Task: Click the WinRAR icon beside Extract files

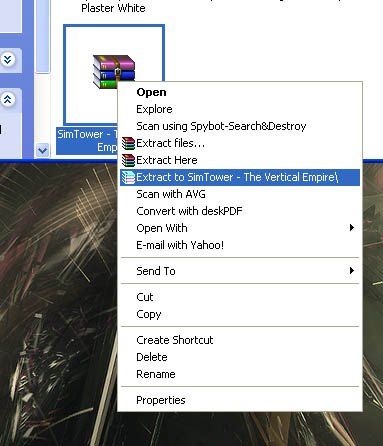Action: point(128,143)
